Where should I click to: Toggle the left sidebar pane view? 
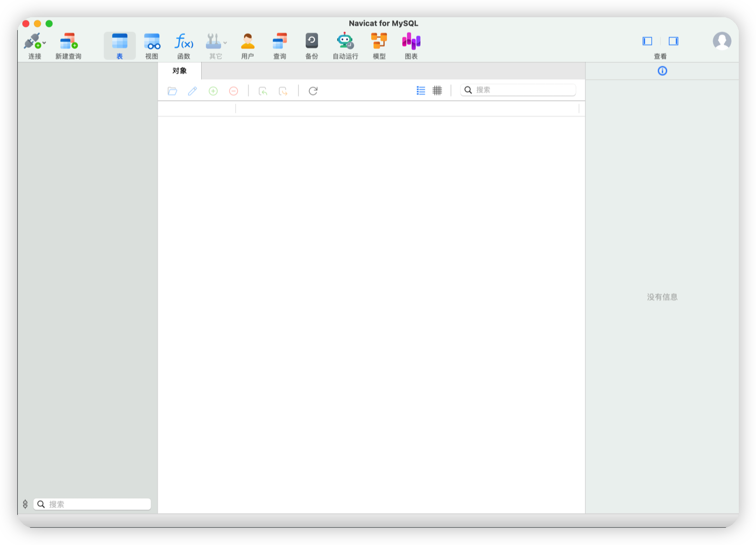click(648, 41)
